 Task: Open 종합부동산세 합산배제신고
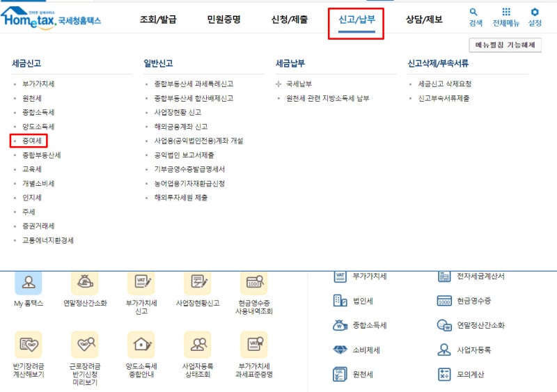194,98
